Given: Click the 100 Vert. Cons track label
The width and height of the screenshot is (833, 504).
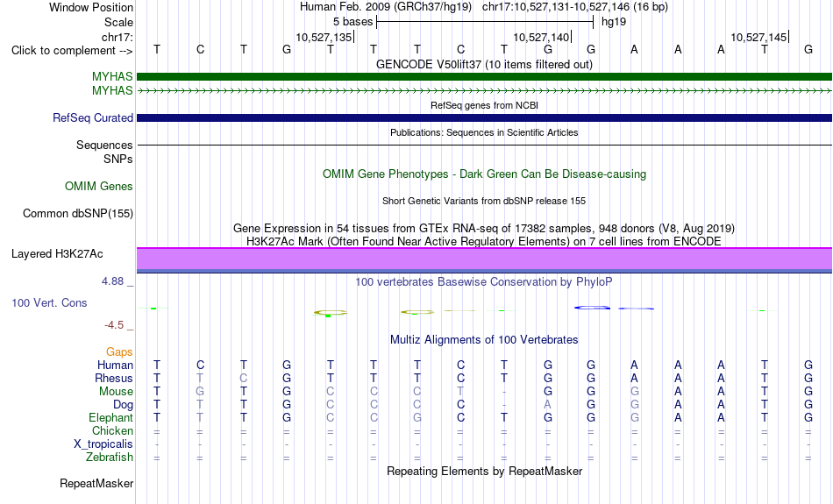Looking at the screenshot, I should (49, 302).
